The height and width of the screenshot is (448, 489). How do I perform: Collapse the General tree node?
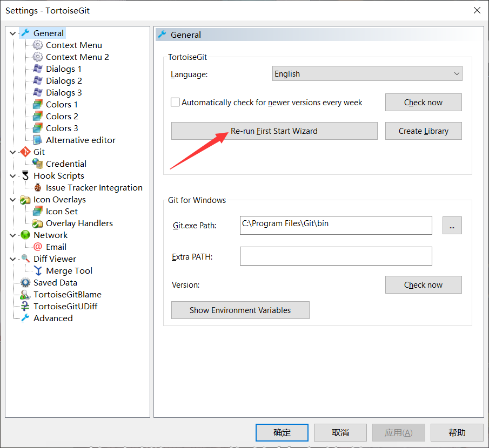(x=13, y=33)
